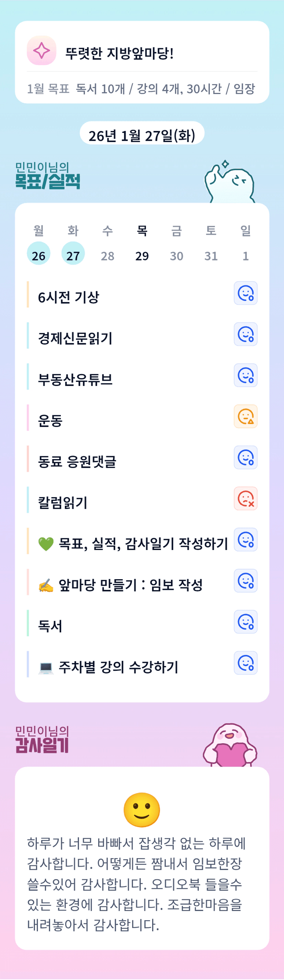Click the blue status face for 동료 응원댓글

pos(246,458)
